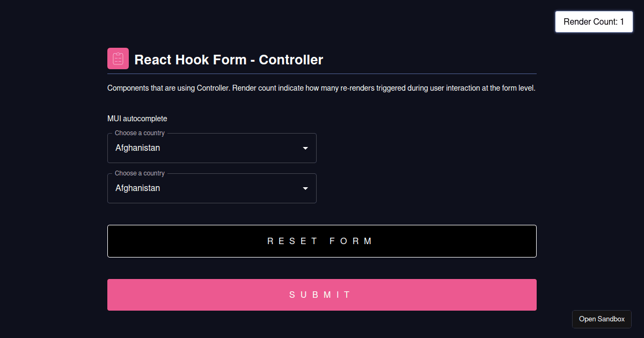The height and width of the screenshot is (338, 644).
Task: Click the Render Count: 1 badge
Action: [594, 22]
